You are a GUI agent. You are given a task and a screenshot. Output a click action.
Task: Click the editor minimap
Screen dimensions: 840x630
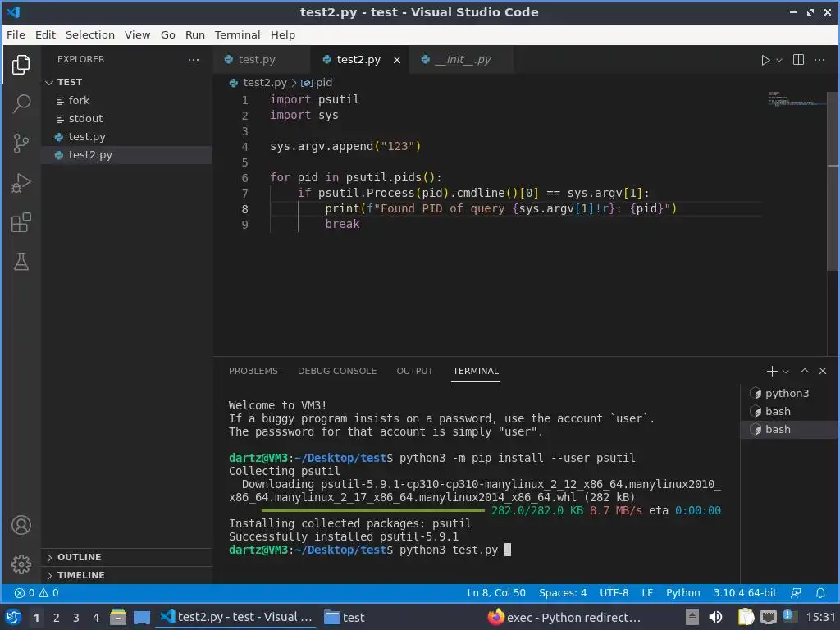(797, 99)
